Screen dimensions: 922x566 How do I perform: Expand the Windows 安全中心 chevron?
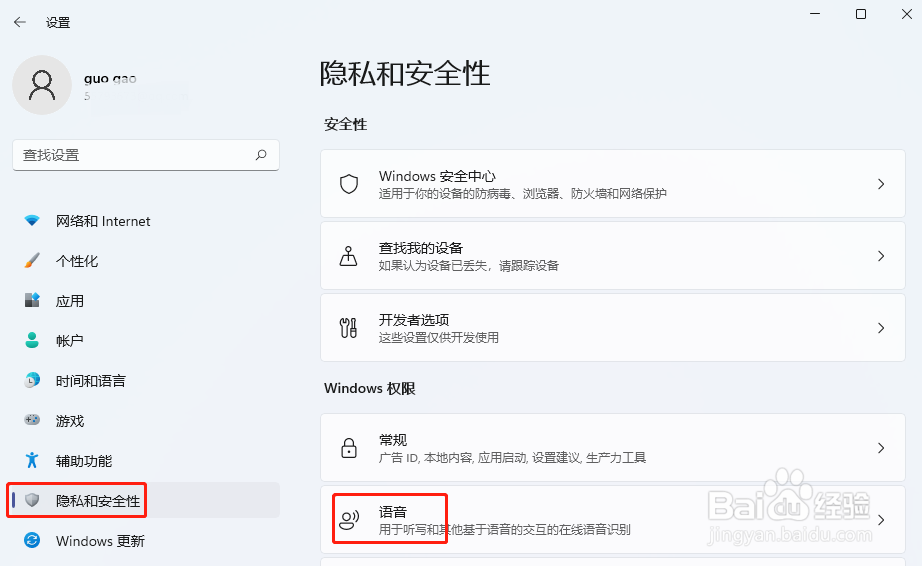click(881, 184)
